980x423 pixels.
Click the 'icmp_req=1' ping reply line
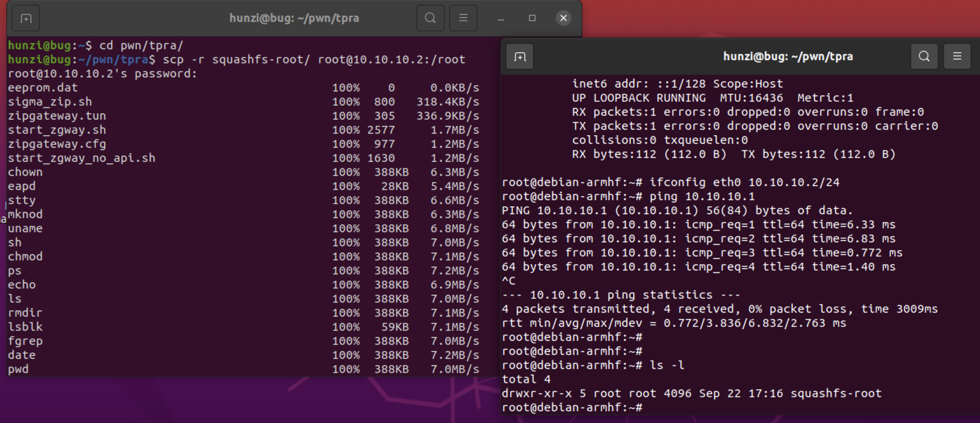(x=699, y=224)
